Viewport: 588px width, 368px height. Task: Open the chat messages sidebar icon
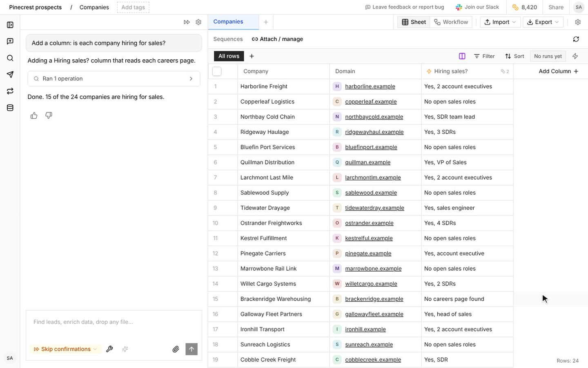pos(10,41)
